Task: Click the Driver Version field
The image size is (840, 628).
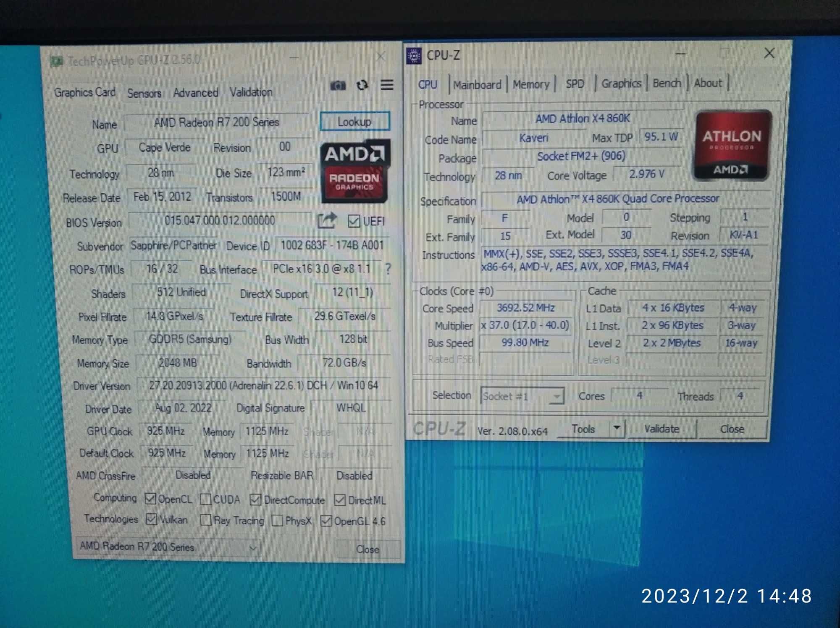Action: click(x=264, y=385)
